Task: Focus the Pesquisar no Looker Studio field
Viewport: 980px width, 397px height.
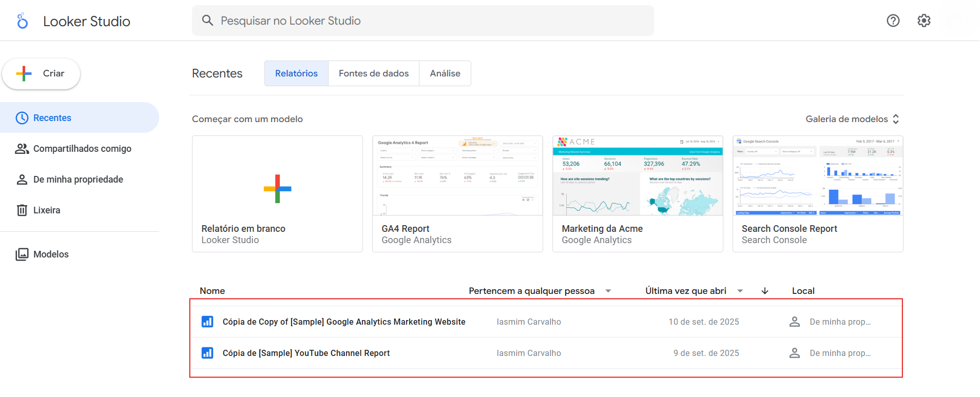Action: (x=423, y=21)
